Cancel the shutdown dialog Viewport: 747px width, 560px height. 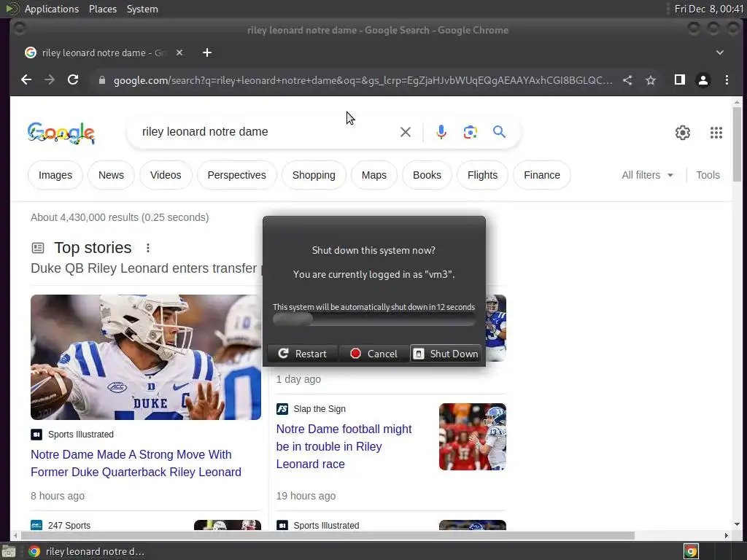coord(374,354)
